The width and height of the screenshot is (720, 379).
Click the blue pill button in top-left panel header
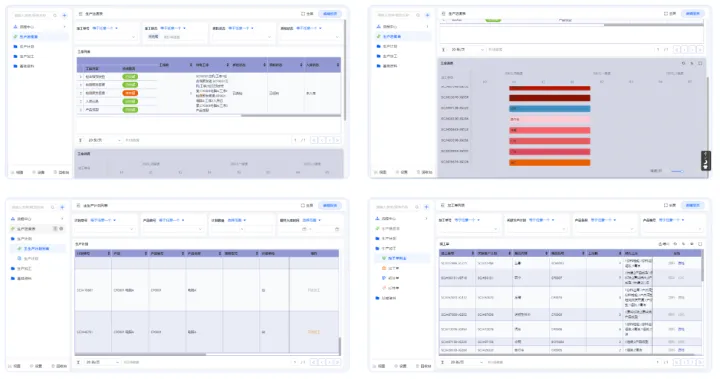coord(330,14)
